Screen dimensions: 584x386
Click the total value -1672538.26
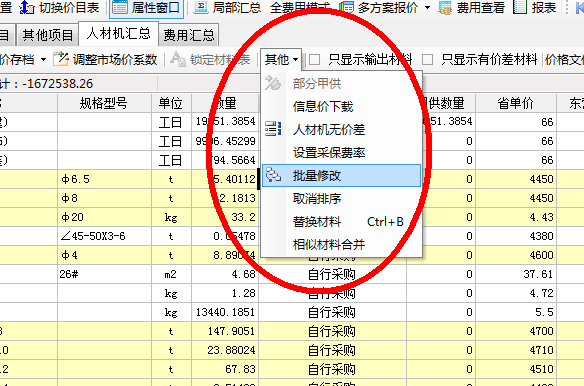[57, 84]
